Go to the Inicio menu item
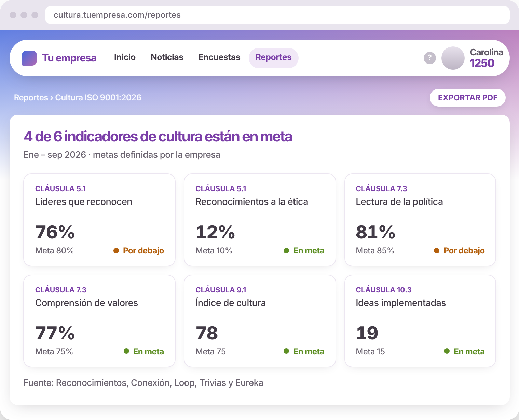 tap(125, 57)
